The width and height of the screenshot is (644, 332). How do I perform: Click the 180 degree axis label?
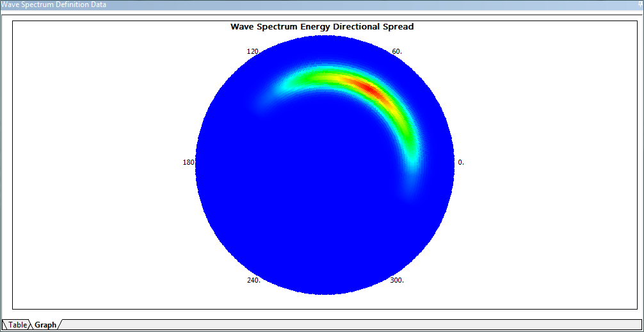pyautogui.click(x=188, y=163)
